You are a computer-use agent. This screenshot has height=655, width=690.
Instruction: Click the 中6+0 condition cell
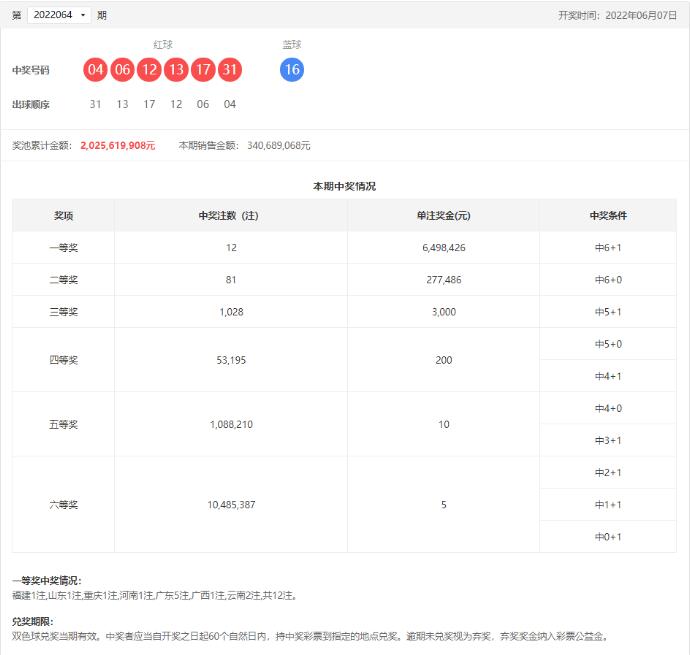pos(608,280)
